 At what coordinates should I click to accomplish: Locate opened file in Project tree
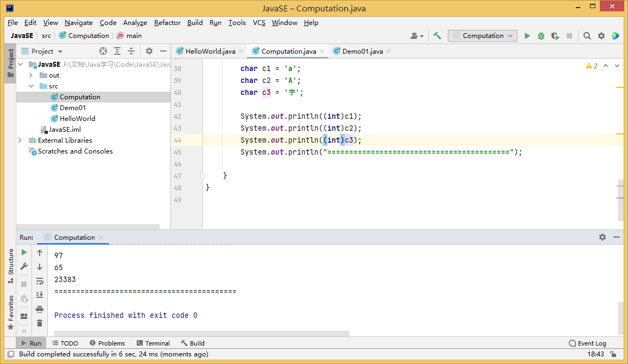click(x=103, y=51)
